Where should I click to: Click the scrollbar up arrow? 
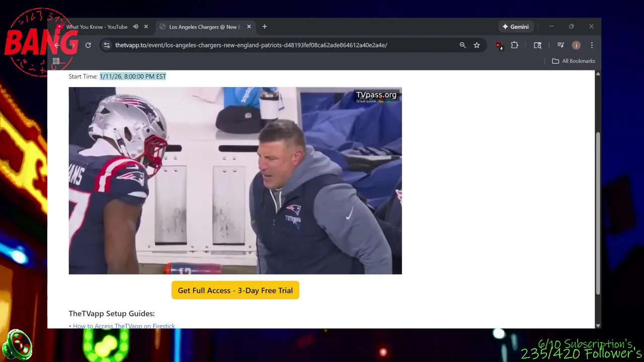[598, 74]
